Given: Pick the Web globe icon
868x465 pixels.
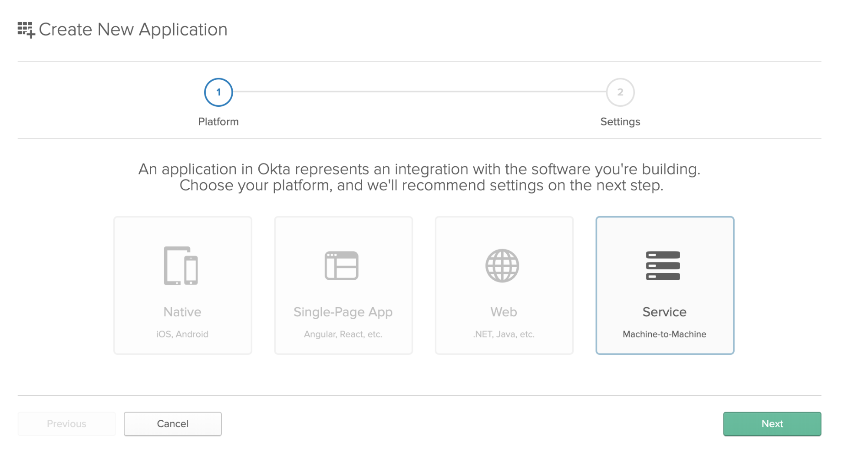Looking at the screenshot, I should (502, 265).
